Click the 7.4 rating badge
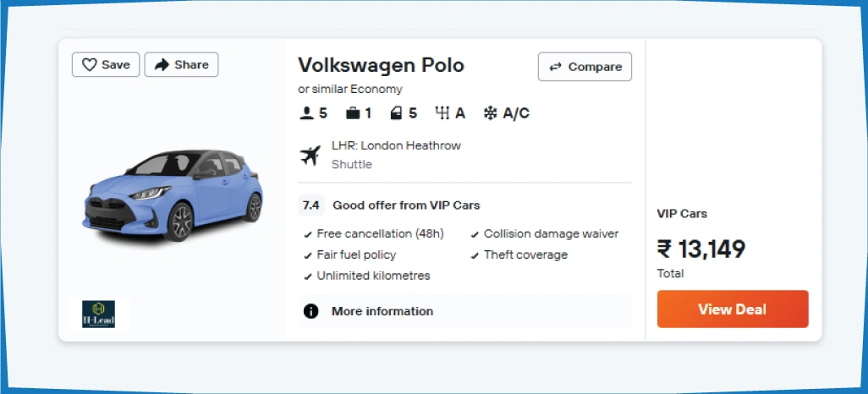 tap(310, 205)
